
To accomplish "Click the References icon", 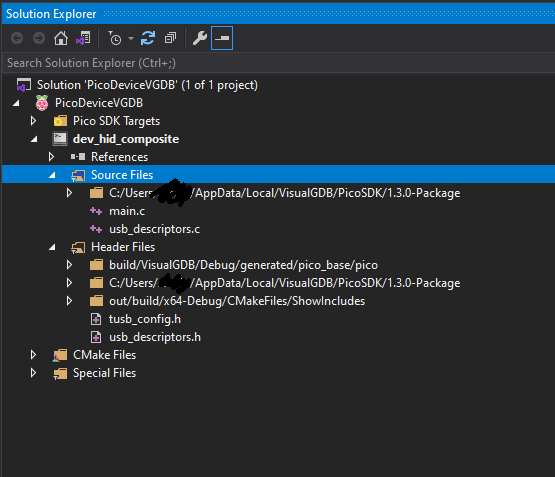I will (78, 157).
